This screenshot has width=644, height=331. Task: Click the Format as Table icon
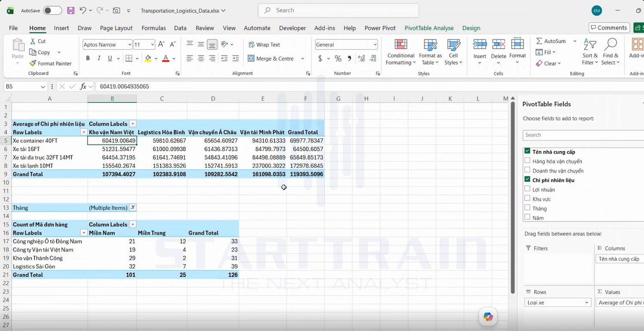430,45
